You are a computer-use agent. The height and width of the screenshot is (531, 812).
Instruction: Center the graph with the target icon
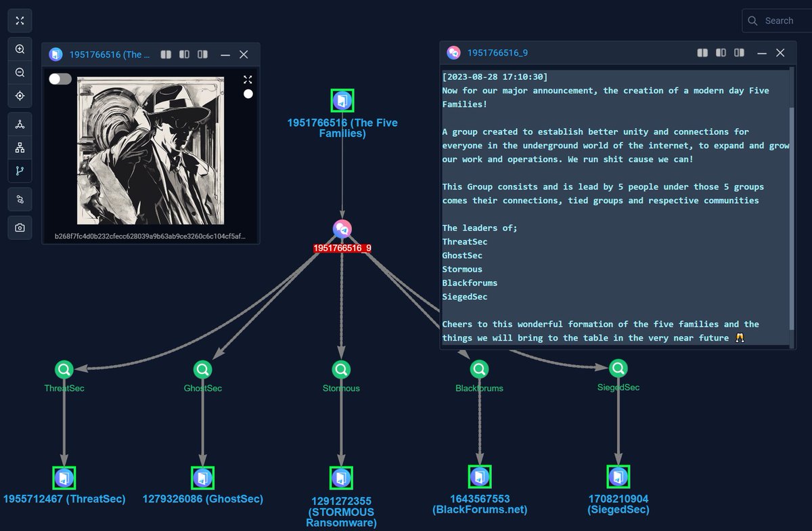pos(20,95)
